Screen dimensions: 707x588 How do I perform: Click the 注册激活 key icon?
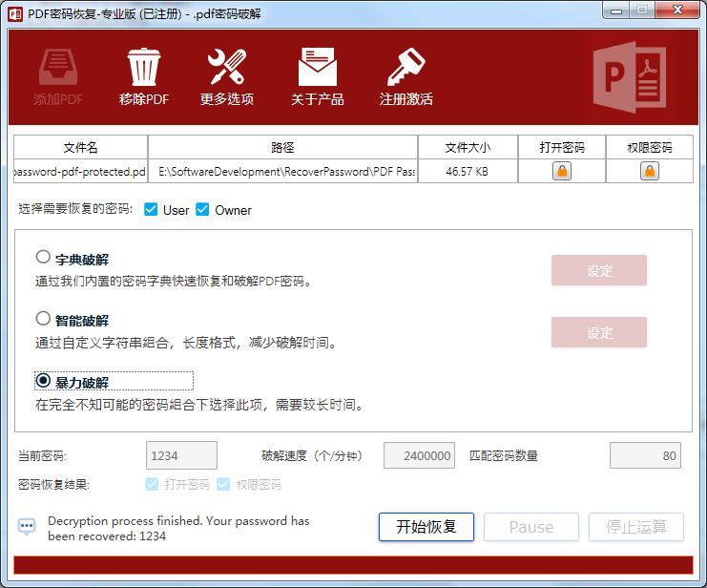[405, 67]
